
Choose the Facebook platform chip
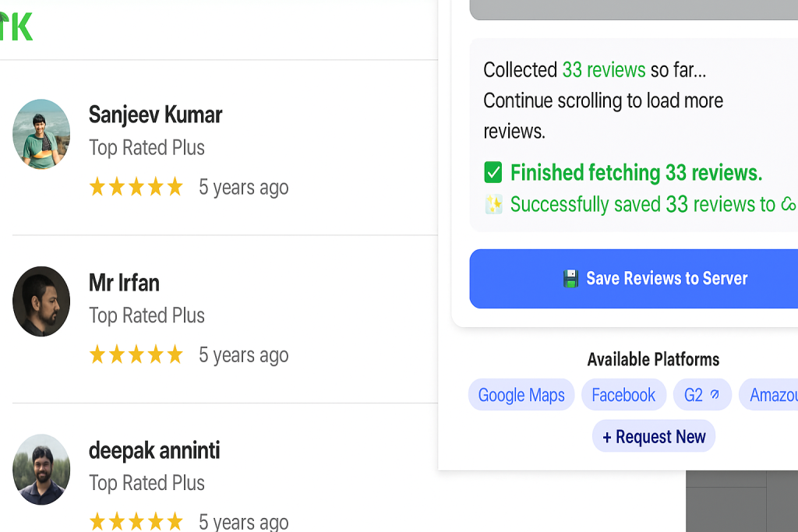click(623, 395)
